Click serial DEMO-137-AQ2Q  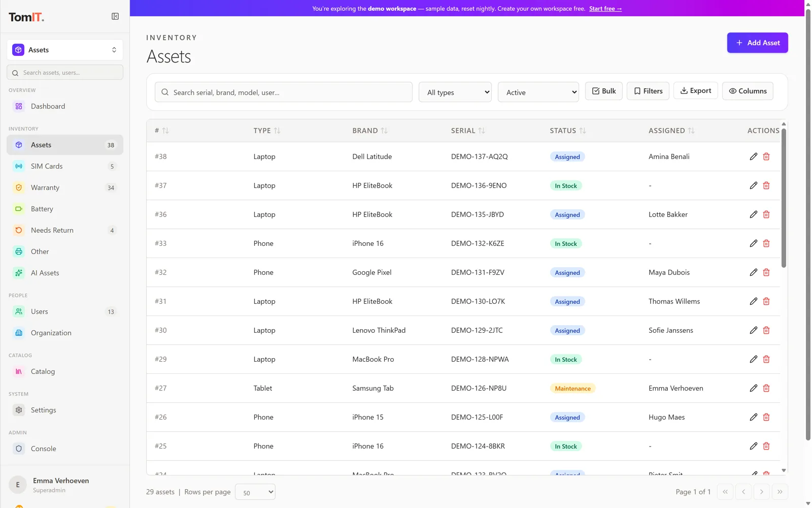[479, 156]
